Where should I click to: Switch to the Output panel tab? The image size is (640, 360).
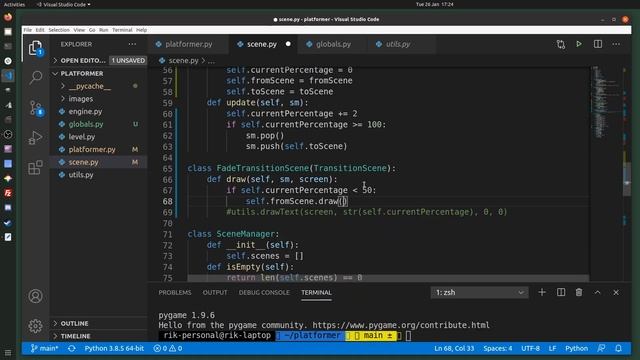coord(215,292)
